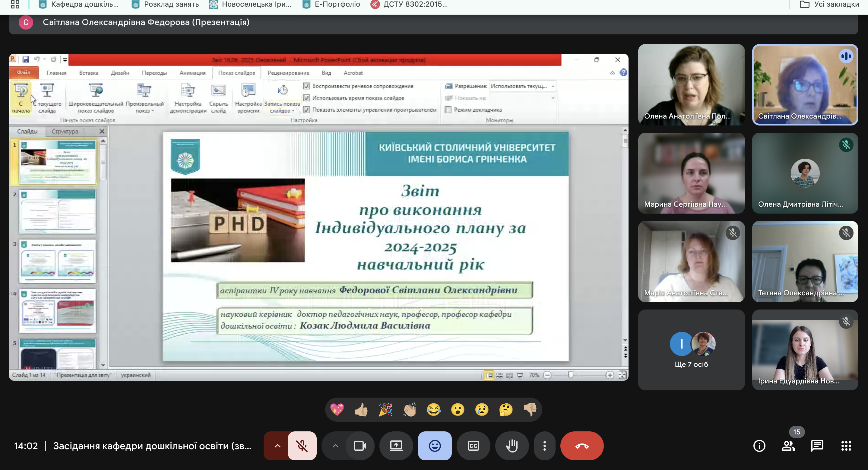The image size is (868, 470).
Task: Open the Е-Портфоліо bookmark
Action: (331, 5)
